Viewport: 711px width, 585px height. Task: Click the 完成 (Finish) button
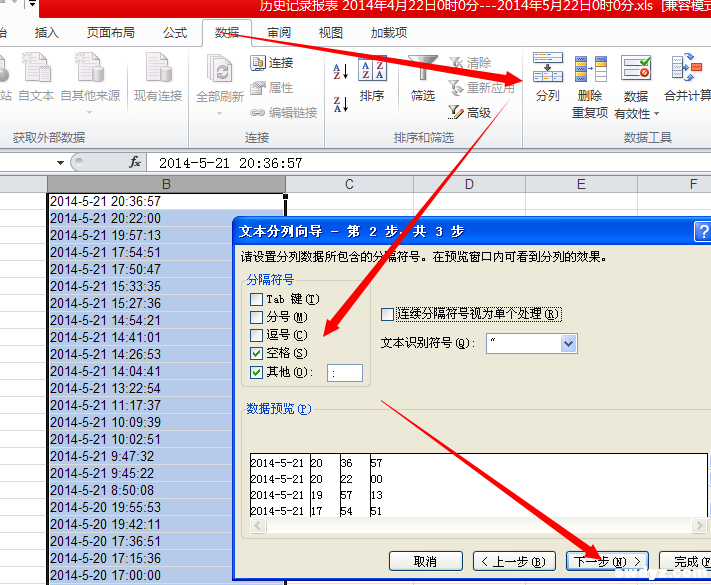[x=686, y=562]
